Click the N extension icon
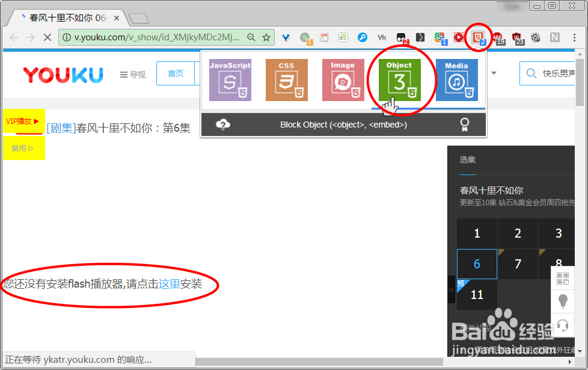 [554, 37]
